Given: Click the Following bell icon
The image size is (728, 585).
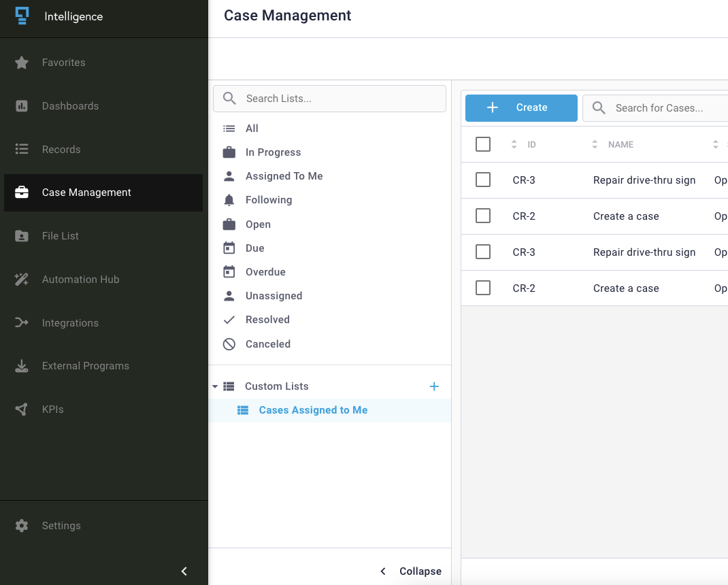Looking at the screenshot, I should click(x=229, y=200).
